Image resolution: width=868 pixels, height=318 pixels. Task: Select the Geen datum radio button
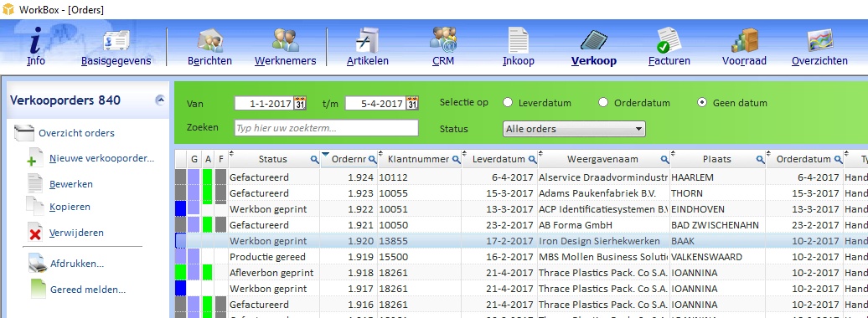tap(702, 102)
